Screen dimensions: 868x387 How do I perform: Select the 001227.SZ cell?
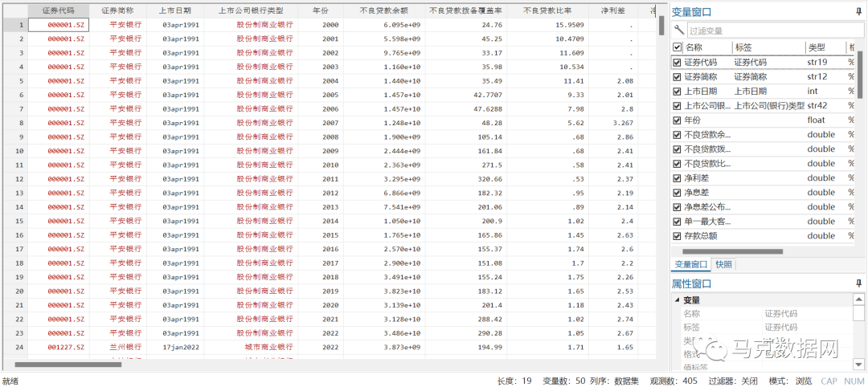click(x=58, y=347)
